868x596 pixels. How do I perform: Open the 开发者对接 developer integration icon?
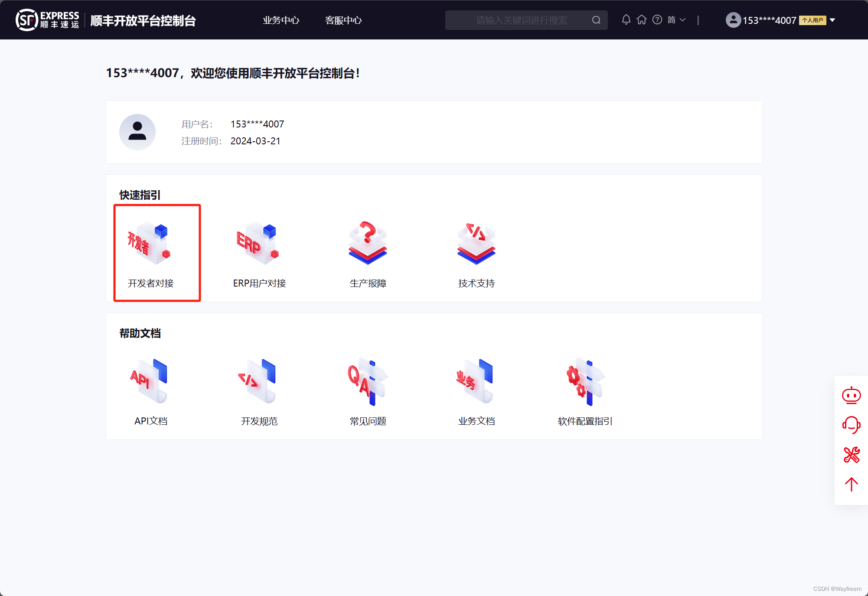(x=150, y=243)
